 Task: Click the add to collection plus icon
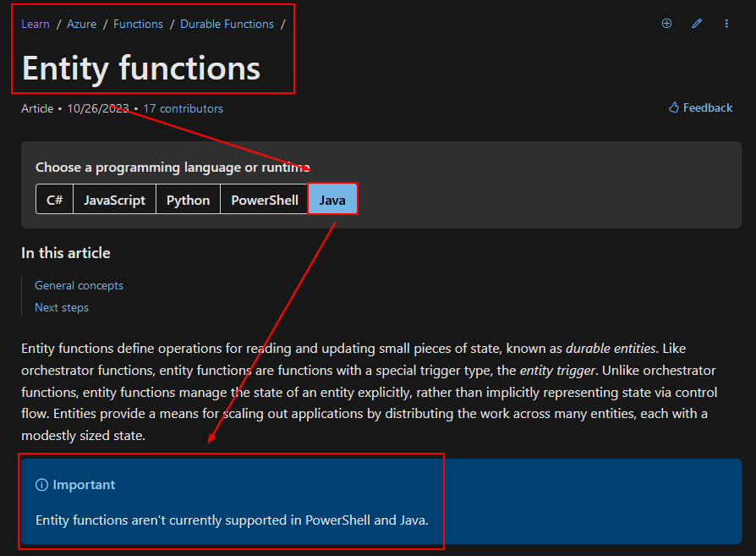click(666, 23)
